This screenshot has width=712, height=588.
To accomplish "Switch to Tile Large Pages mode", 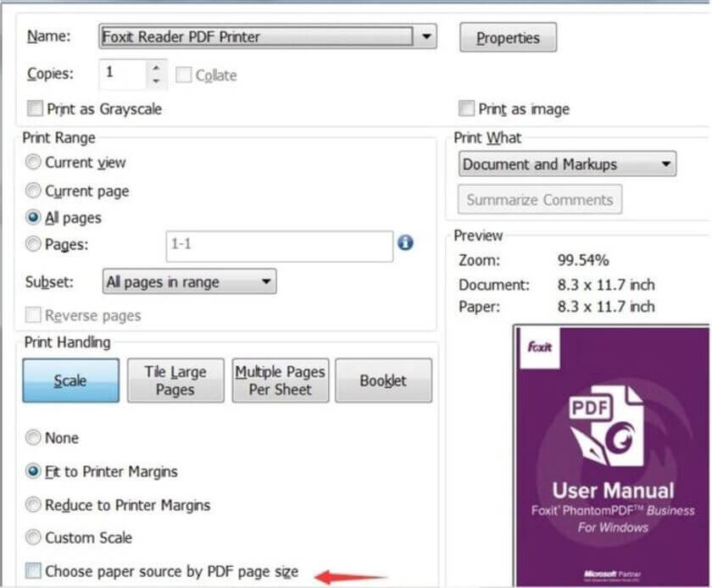I will point(175,380).
